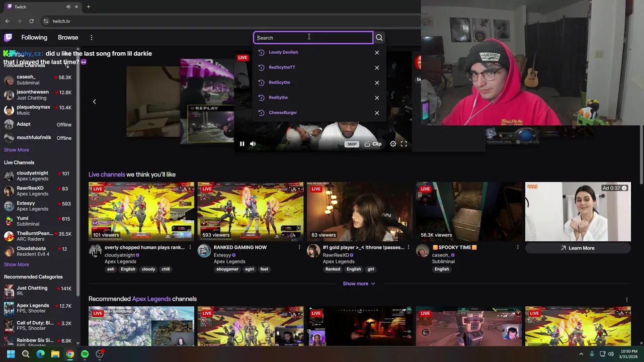Open the Twitch home logo
The image size is (644, 362).
pyautogui.click(x=8, y=37)
